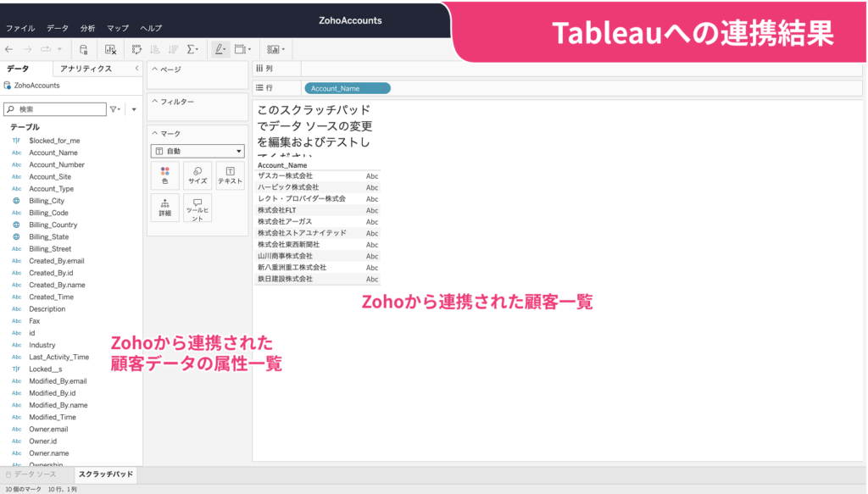The image size is (868, 494).
Task: Select the Account_Type field
Action: [51, 189]
